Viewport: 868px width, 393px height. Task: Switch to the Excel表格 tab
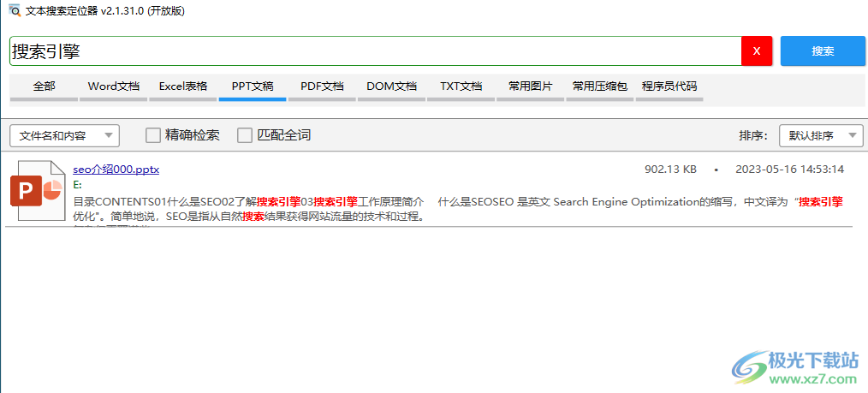[x=183, y=89]
